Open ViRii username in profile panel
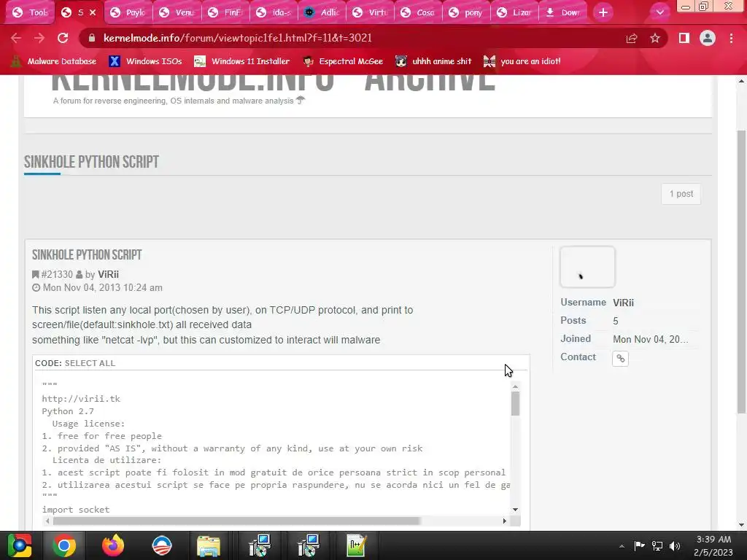 pyautogui.click(x=623, y=303)
